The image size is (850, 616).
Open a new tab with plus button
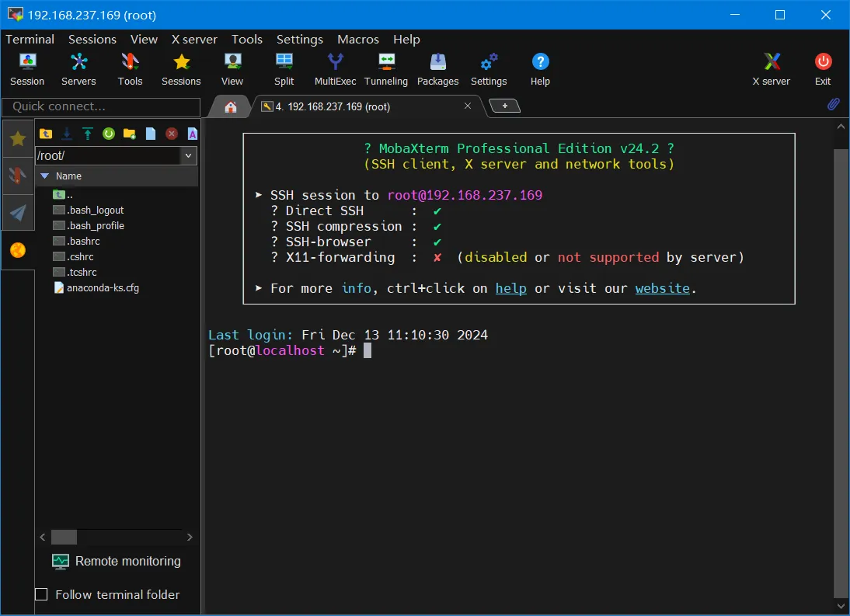pos(505,106)
